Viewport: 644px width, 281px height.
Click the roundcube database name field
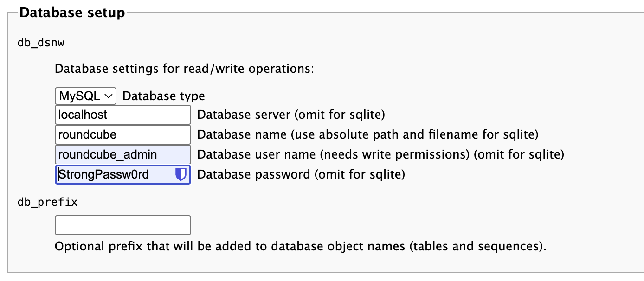click(x=122, y=135)
